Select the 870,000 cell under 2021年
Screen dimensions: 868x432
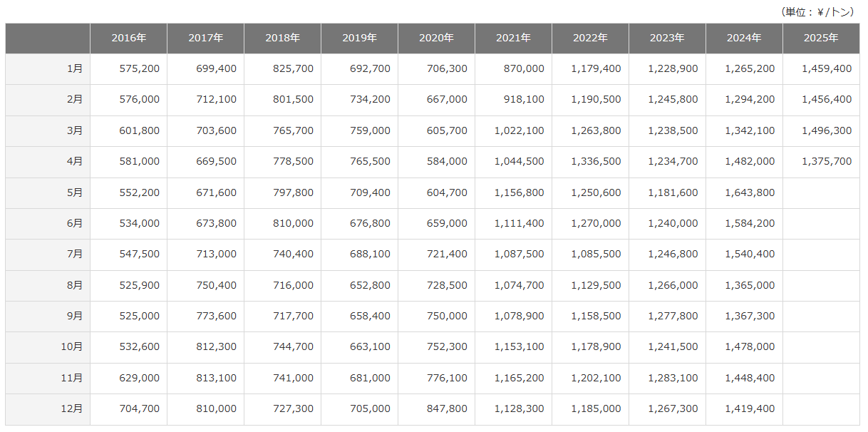pos(525,69)
